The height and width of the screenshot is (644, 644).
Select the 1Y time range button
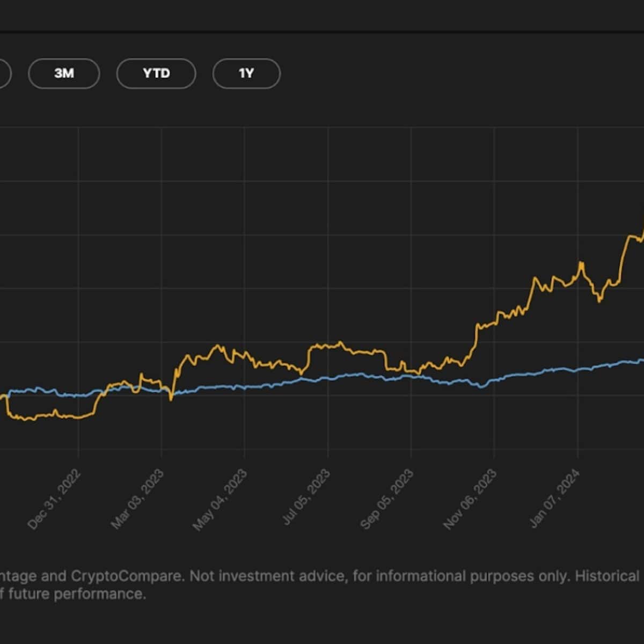246,74
